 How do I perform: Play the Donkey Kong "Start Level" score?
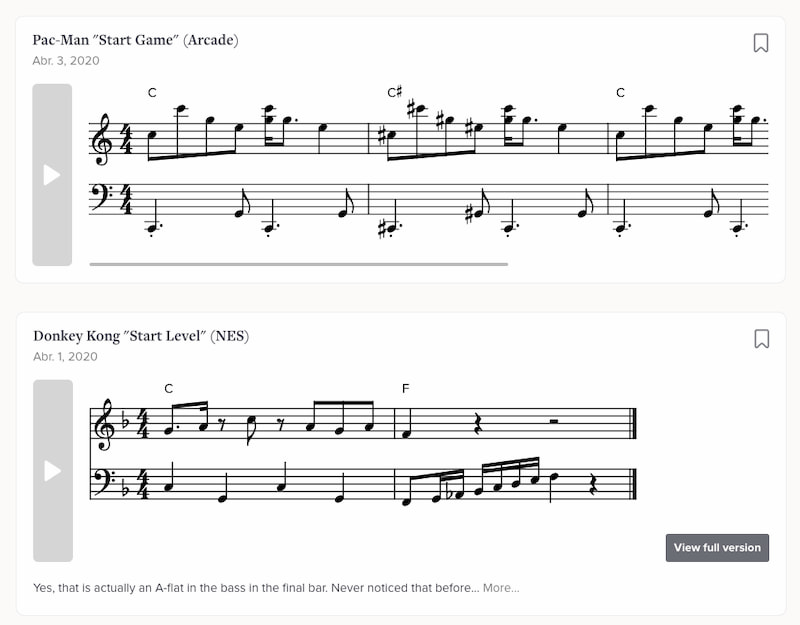(x=52, y=471)
